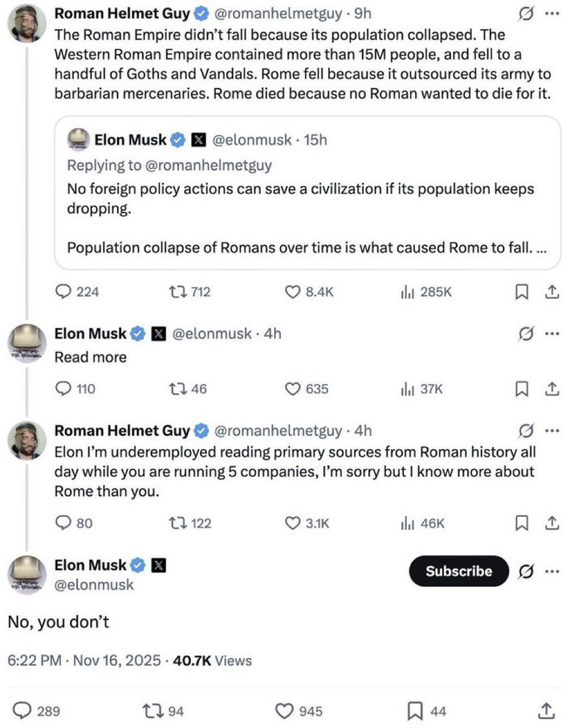
Task: Open more options on top post
Action: pyautogui.click(x=551, y=13)
